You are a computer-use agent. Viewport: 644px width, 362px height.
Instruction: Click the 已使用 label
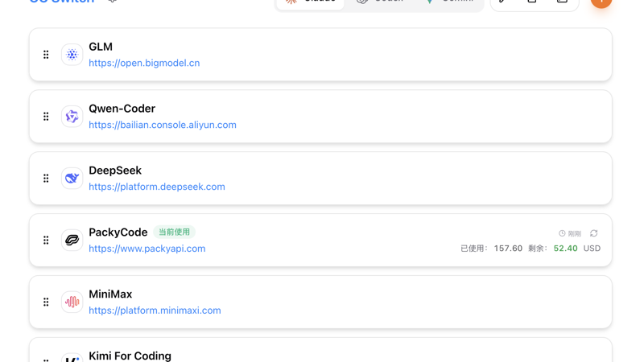(x=474, y=249)
